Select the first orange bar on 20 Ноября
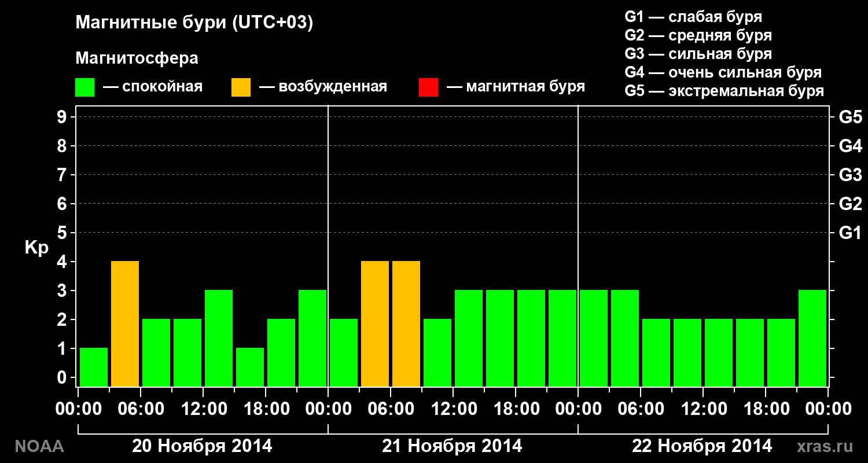Image resolution: width=868 pixels, height=463 pixels. pos(125,324)
